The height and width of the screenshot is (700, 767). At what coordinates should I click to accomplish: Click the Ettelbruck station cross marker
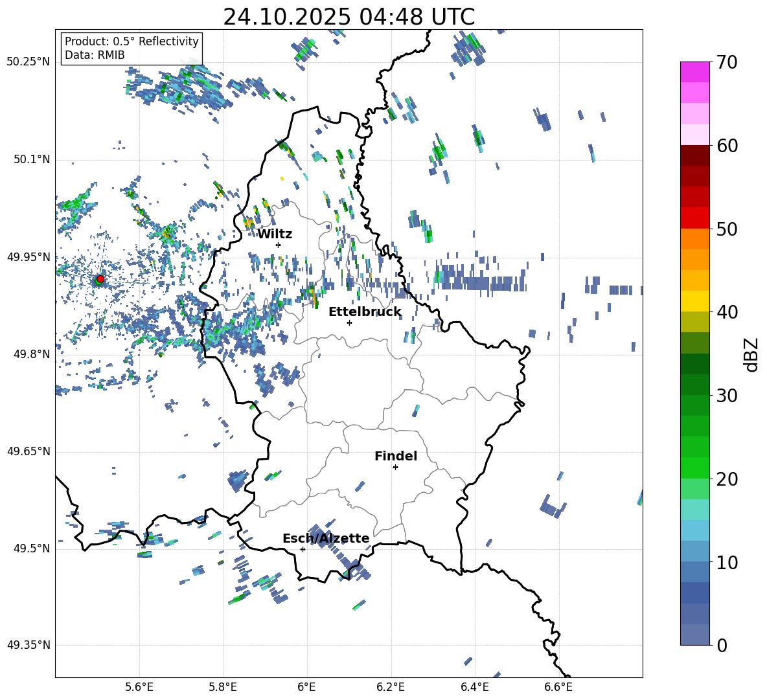coord(349,322)
